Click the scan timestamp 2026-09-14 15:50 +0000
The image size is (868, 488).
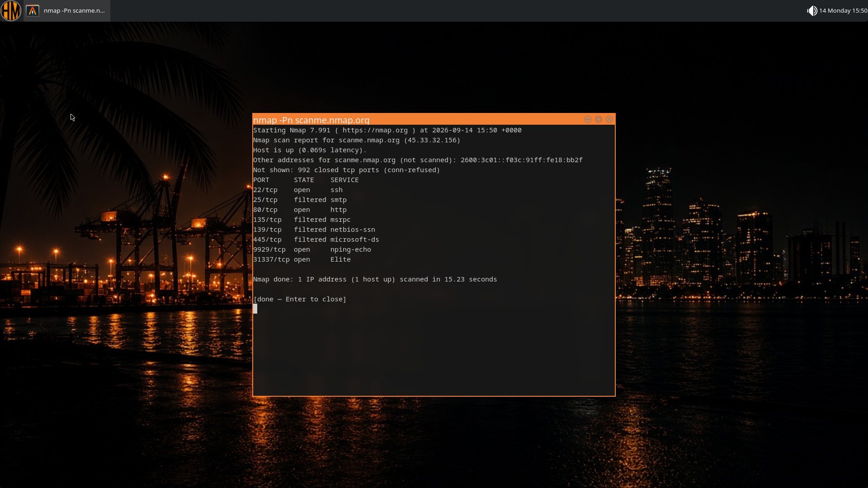click(x=477, y=130)
